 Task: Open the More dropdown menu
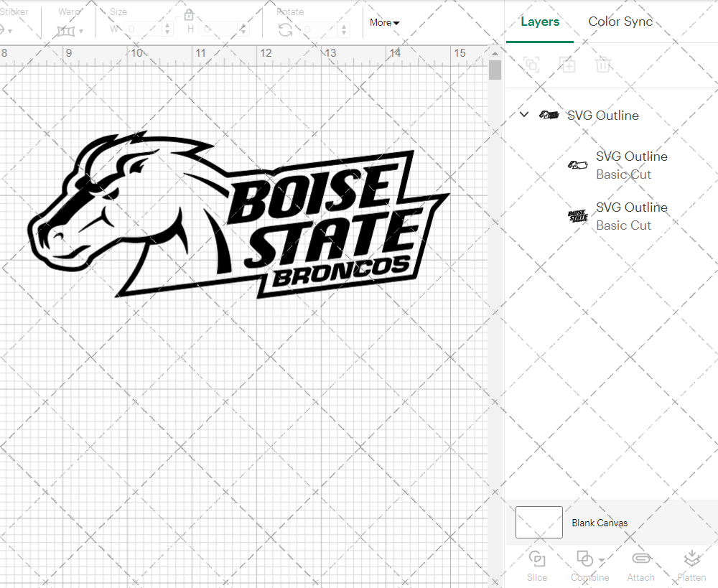(384, 22)
